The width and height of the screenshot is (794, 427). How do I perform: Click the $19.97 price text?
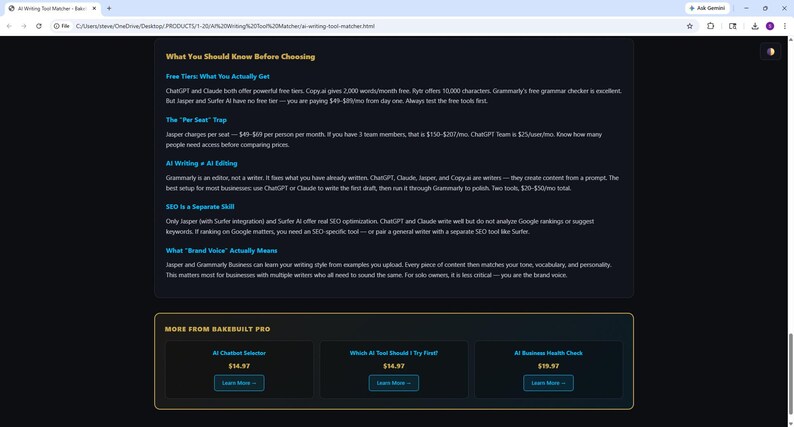tap(548, 366)
